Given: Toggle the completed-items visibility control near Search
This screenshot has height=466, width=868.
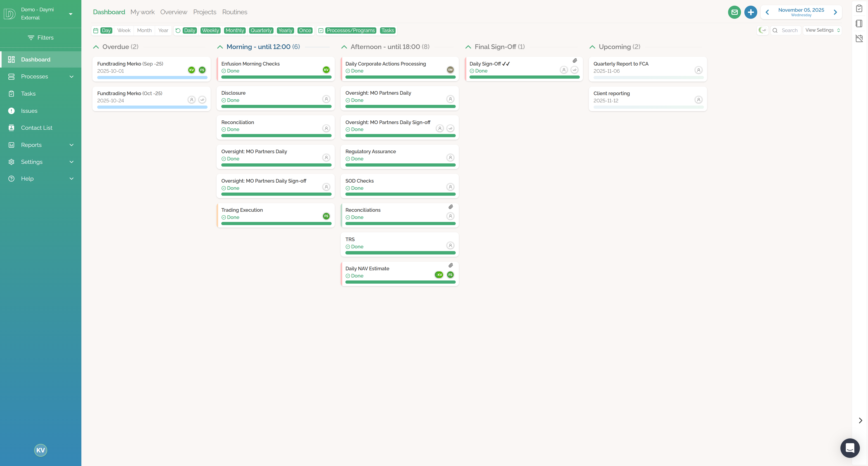Looking at the screenshot, I should tap(762, 30).
